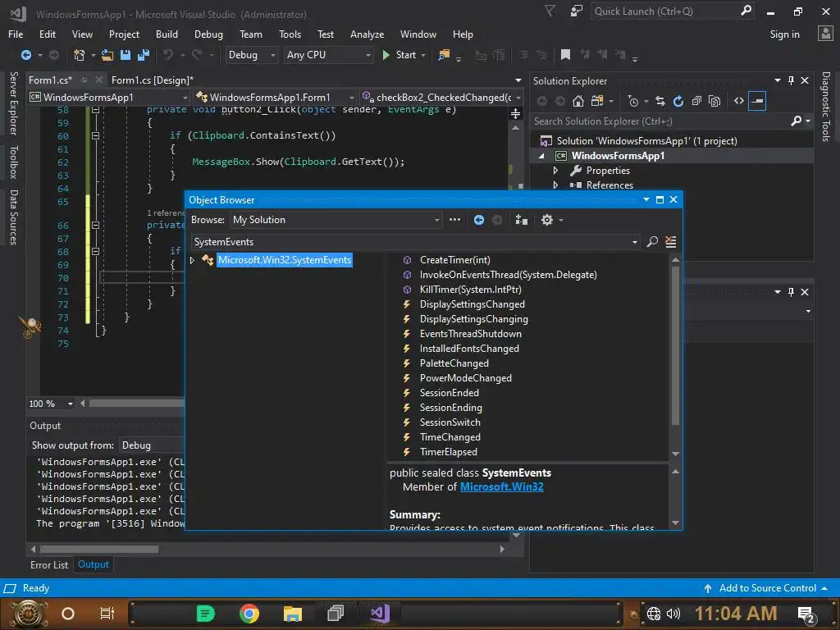Click Add to References icon in Object Browser
The height and width of the screenshot is (630, 840).
(521, 220)
